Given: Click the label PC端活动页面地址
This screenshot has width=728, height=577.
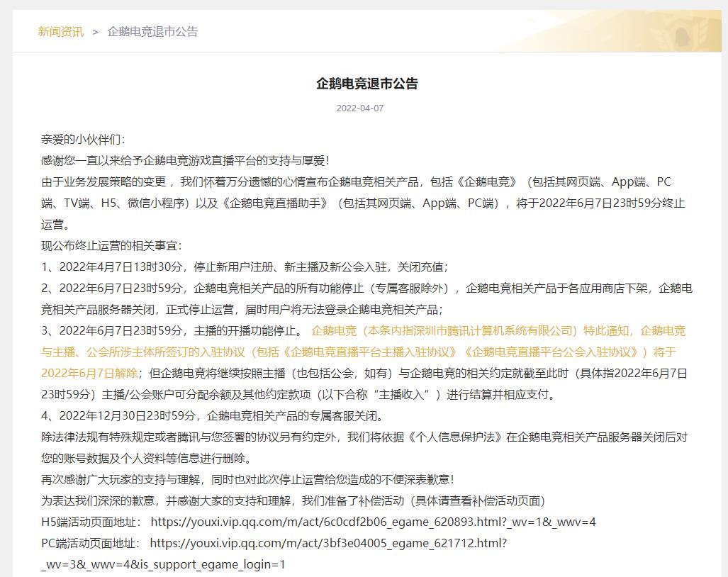Looking at the screenshot, I should (x=91, y=543).
